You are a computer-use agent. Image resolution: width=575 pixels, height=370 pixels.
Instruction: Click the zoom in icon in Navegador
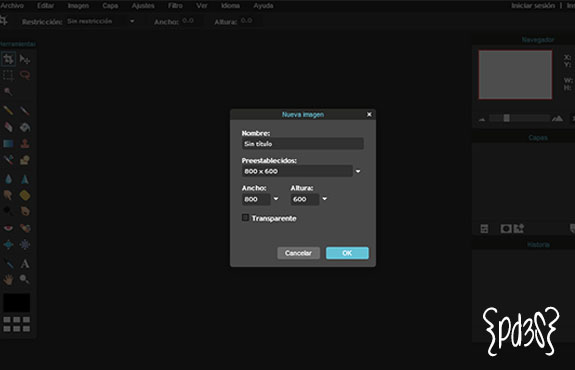pos(557,118)
